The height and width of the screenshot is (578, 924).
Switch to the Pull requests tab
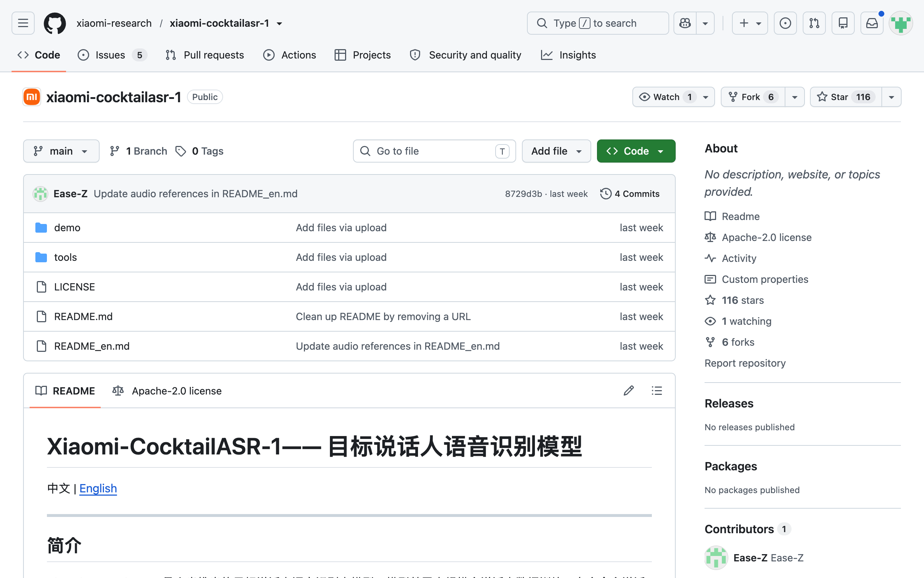click(x=205, y=55)
